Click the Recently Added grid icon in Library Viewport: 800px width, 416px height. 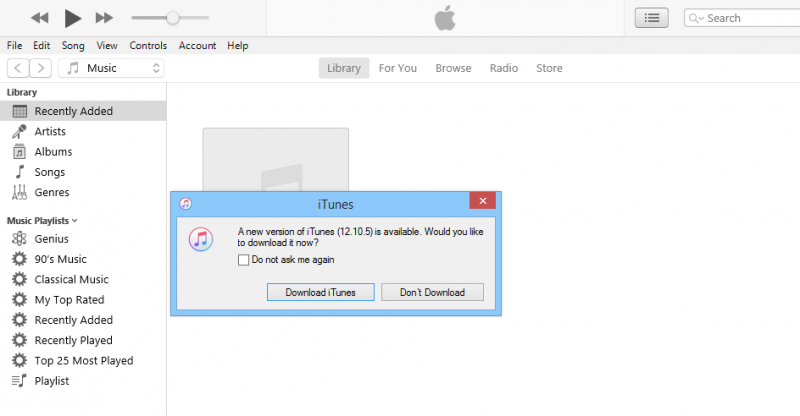19,111
